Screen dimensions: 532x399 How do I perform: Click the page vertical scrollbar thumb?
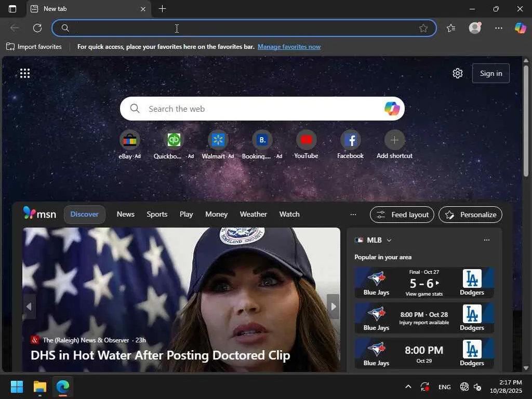click(x=526, y=121)
